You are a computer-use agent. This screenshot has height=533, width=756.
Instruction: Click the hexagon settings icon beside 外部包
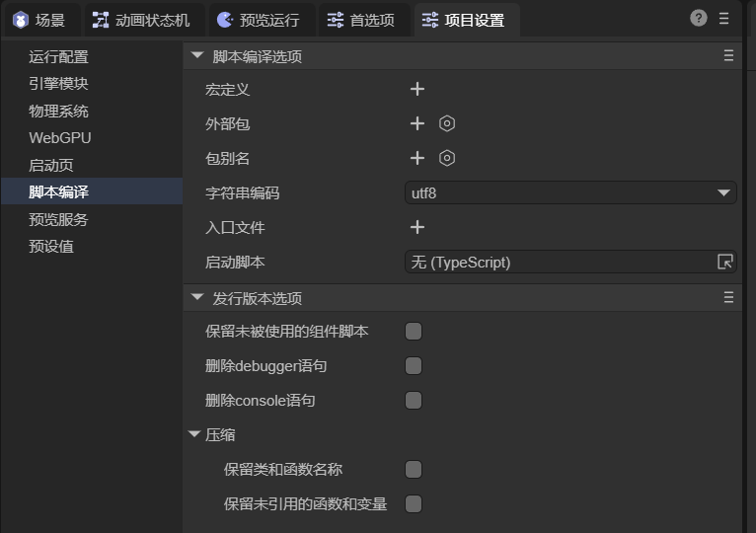click(447, 123)
